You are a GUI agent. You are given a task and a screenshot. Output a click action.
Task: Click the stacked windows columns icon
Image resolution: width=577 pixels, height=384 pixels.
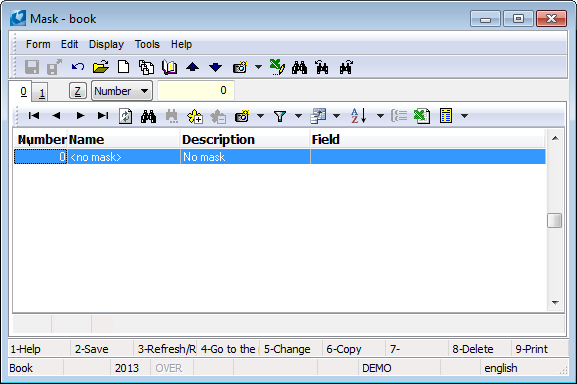pyautogui.click(x=318, y=116)
